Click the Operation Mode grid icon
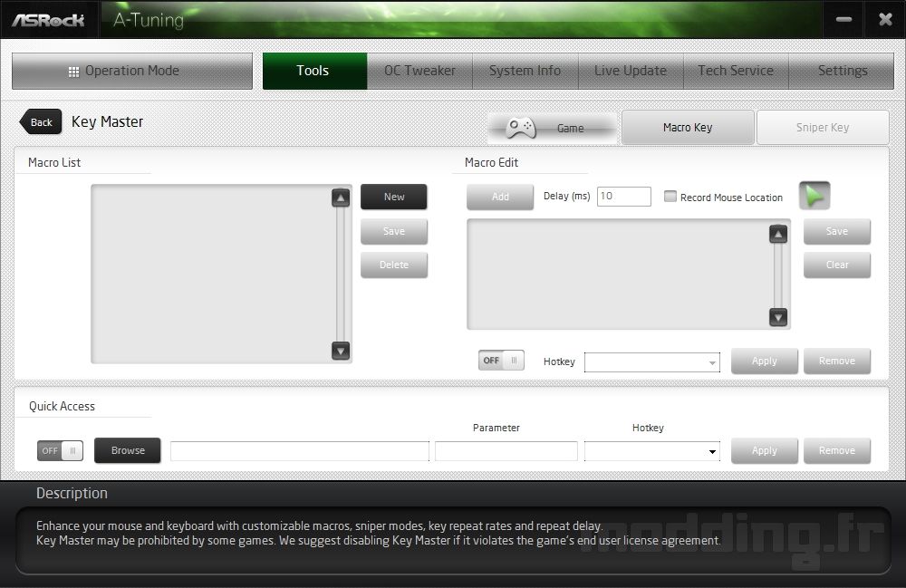 point(73,72)
